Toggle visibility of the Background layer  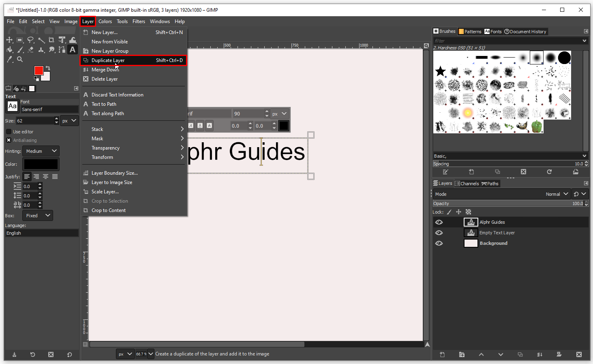pos(439,243)
